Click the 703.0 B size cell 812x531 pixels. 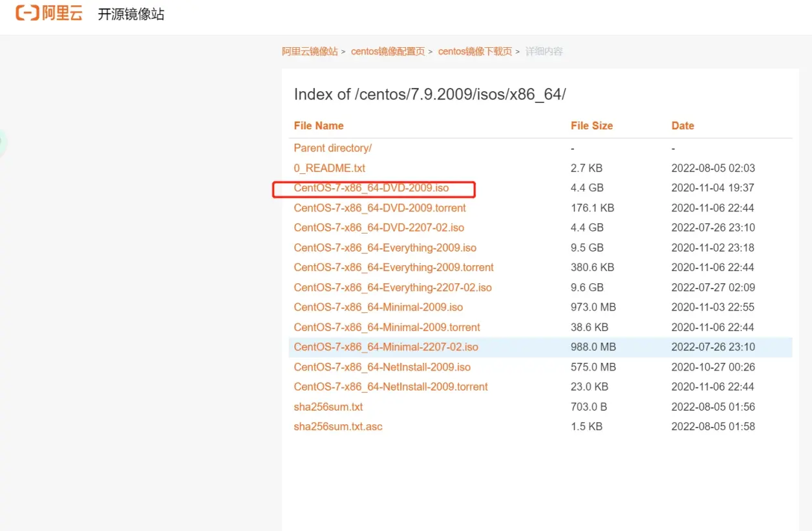click(590, 407)
